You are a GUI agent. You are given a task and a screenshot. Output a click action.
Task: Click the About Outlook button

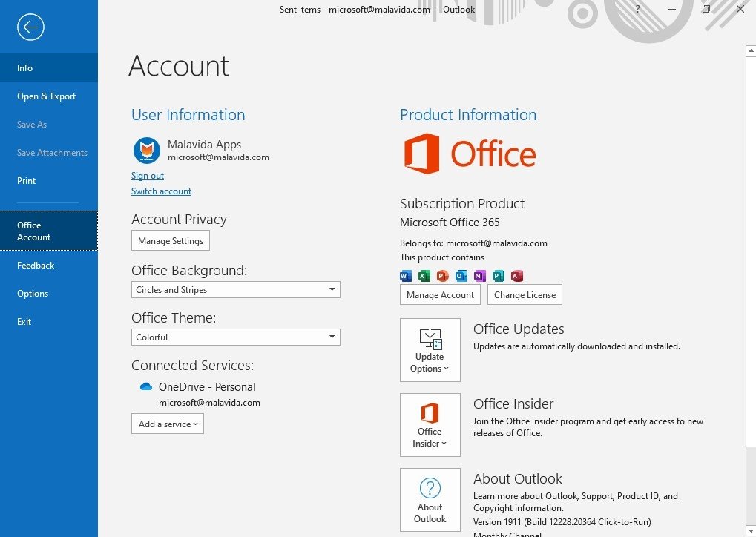(x=430, y=500)
